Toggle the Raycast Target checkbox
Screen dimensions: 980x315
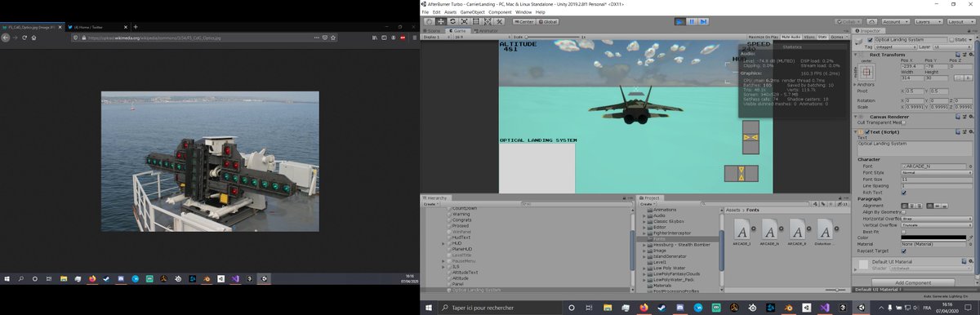coord(903,251)
